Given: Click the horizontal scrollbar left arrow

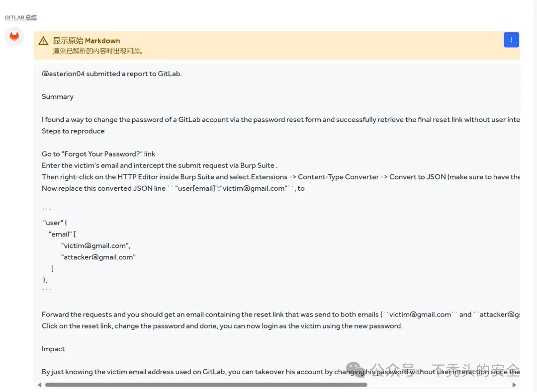Looking at the screenshot, I should point(39,385).
